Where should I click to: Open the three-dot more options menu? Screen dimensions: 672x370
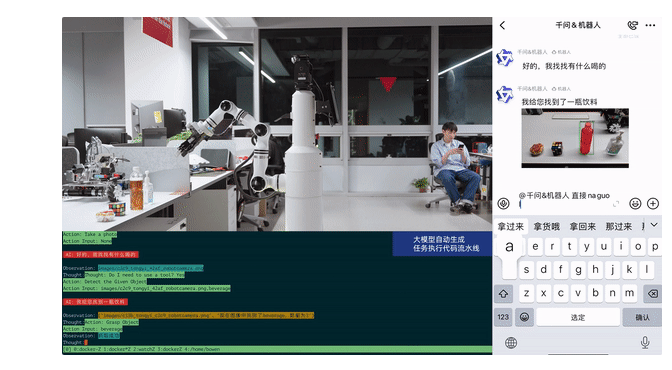click(x=650, y=25)
